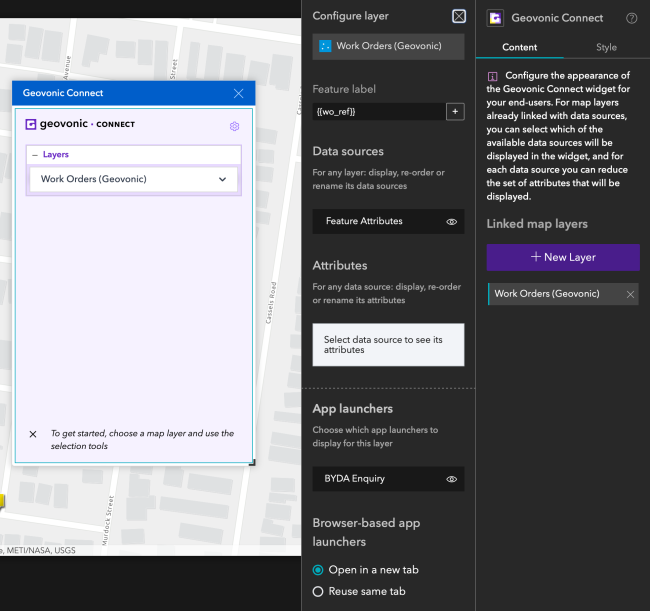Dismiss the get started hint message
Screen dimensions: 650x611
pyautogui.click(x=33, y=434)
